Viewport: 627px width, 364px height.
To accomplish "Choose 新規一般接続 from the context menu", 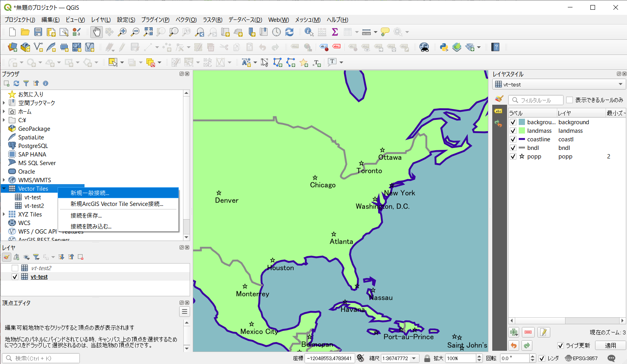I will [x=89, y=192].
